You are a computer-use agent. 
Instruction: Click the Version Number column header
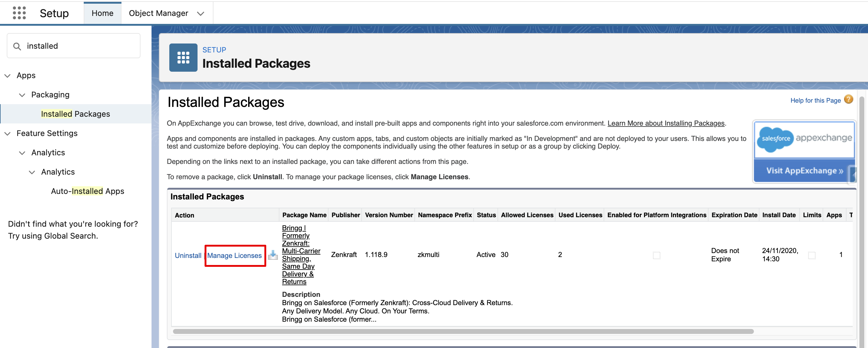click(x=389, y=215)
